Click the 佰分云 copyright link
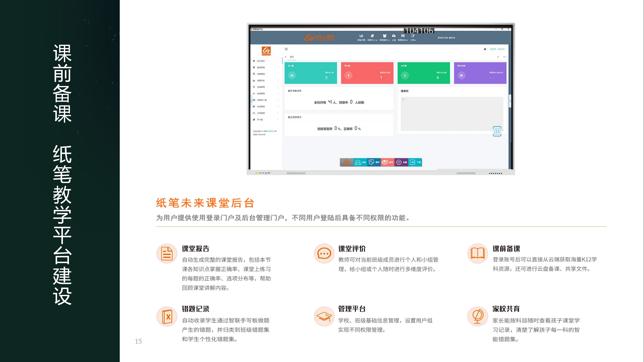Screen dimensions: 644x362 click(x=271, y=131)
